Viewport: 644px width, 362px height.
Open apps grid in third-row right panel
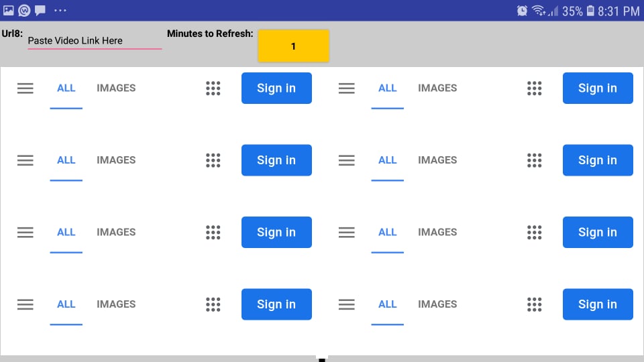click(535, 233)
